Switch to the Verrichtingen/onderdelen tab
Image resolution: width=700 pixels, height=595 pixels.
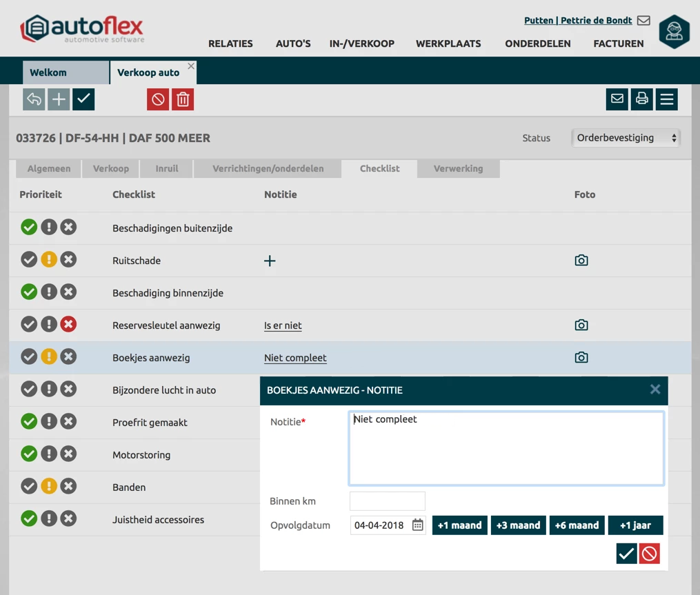[x=268, y=168]
